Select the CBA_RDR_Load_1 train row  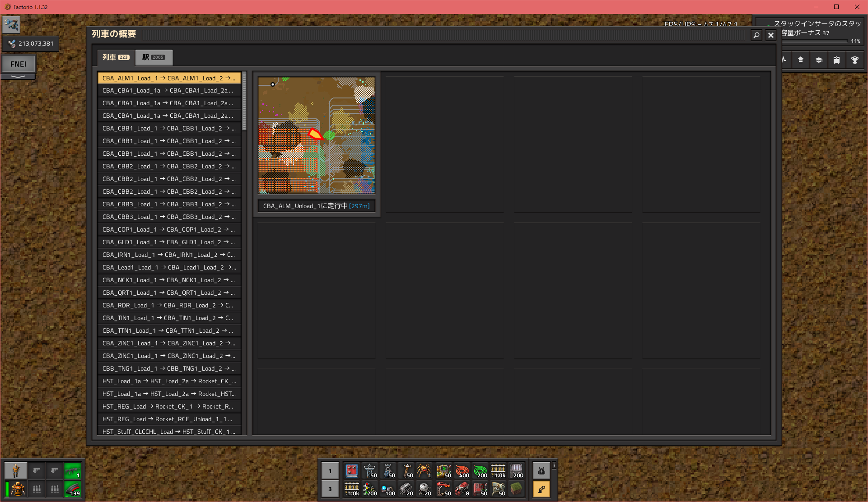pos(169,306)
